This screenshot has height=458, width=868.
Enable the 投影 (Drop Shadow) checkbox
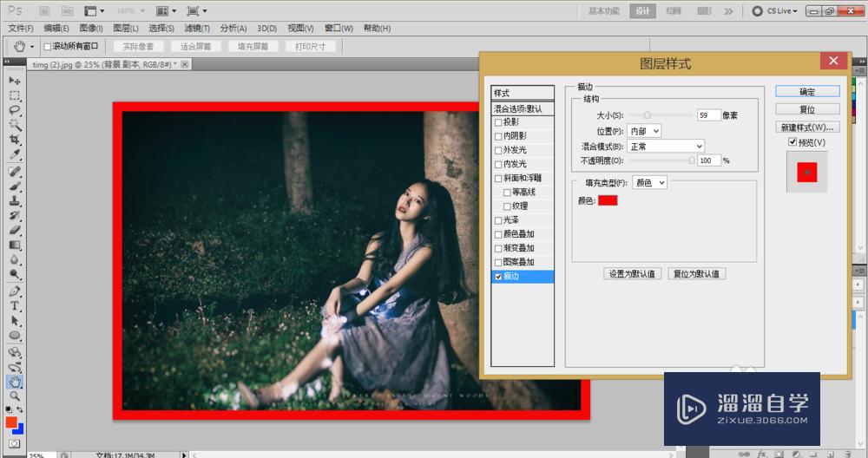(x=498, y=122)
